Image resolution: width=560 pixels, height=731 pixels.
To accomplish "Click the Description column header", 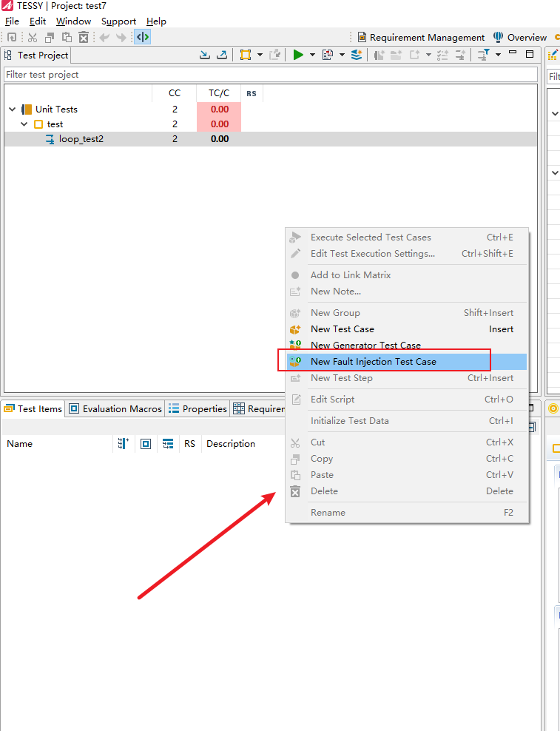I will 231,444.
